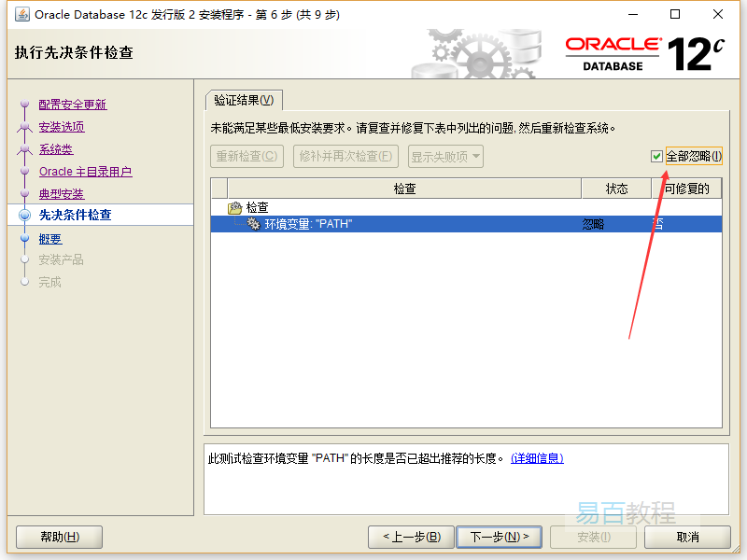
Task: Click the folder icon beside 检查
Action: [234, 207]
